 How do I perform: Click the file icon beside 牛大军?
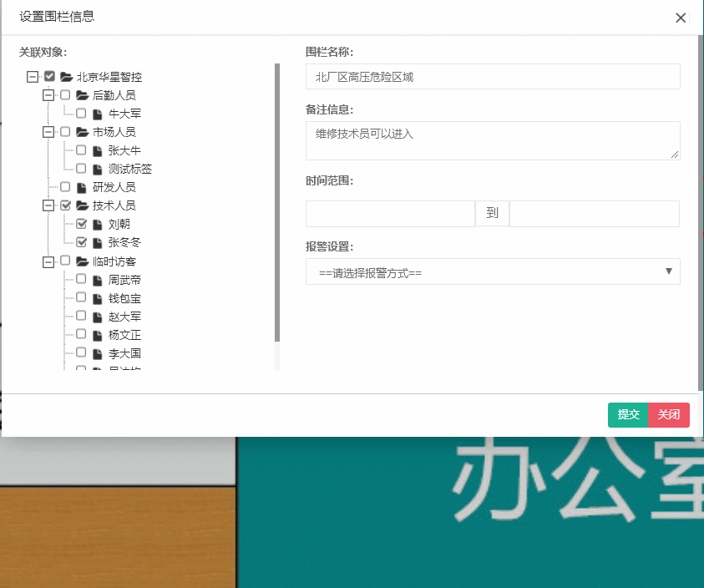pyautogui.click(x=96, y=113)
